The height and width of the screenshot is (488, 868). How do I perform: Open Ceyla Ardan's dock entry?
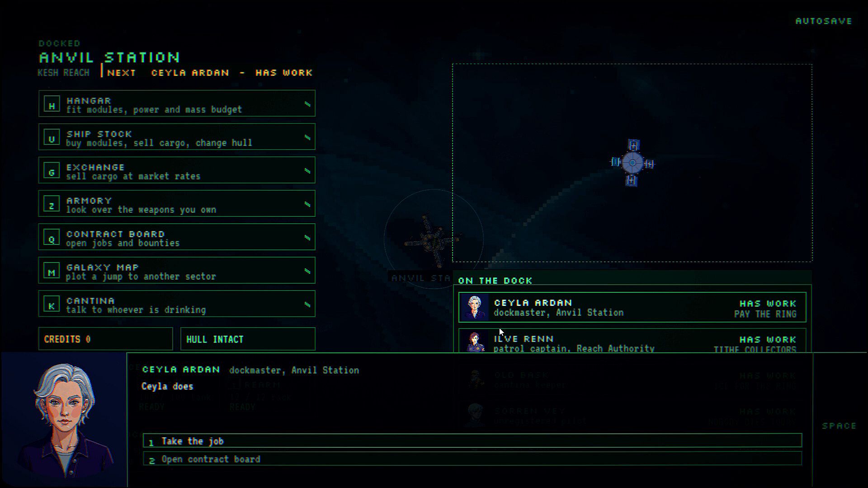(x=632, y=307)
